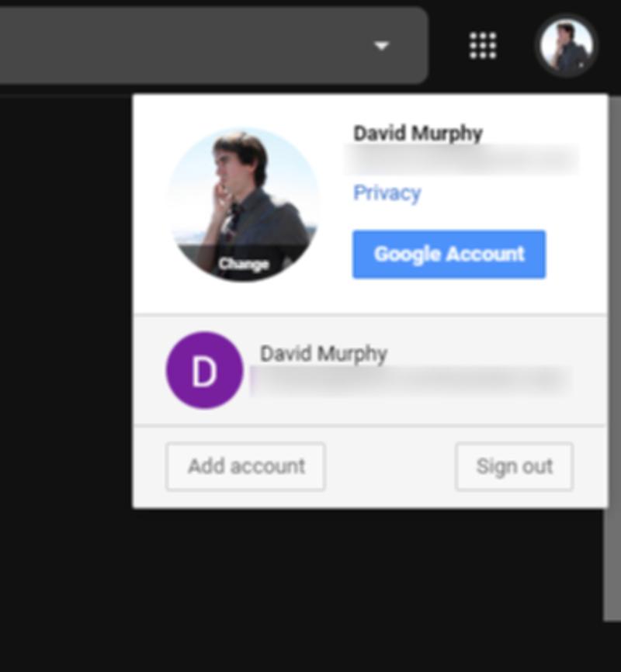The image size is (621, 672).
Task: Click Add account button
Action: (x=245, y=466)
